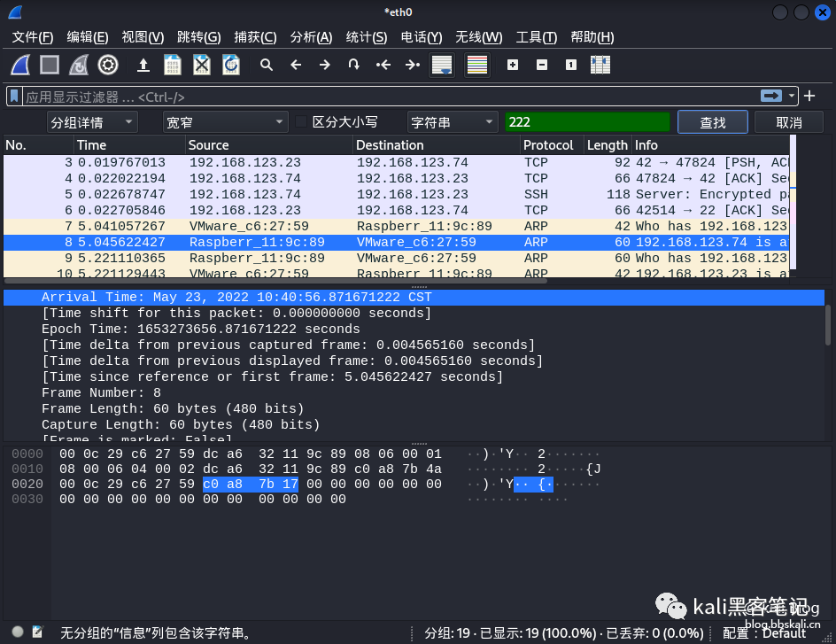Open expert information status indicator
The height and width of the screenshot is (644, 836).
18,632
